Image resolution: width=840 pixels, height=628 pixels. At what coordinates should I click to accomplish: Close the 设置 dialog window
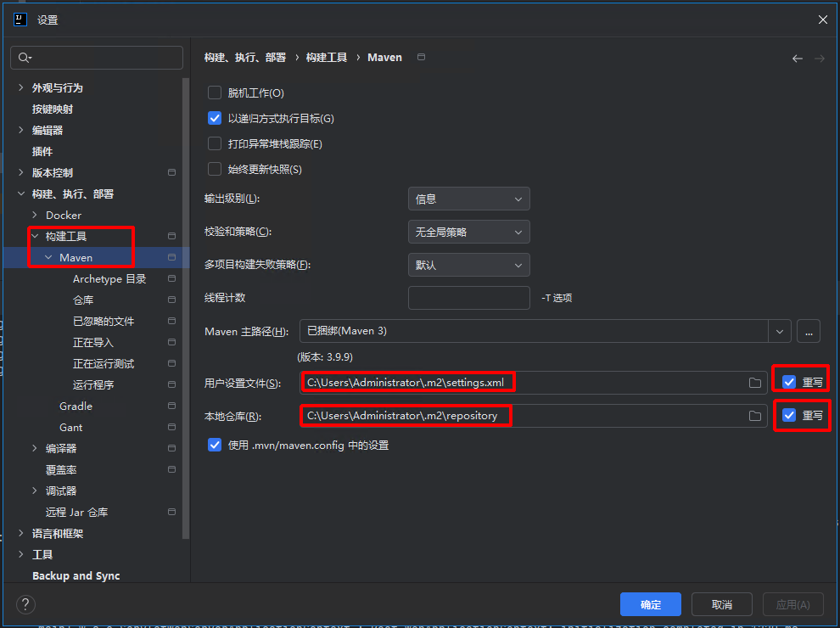tap(822, 20)
